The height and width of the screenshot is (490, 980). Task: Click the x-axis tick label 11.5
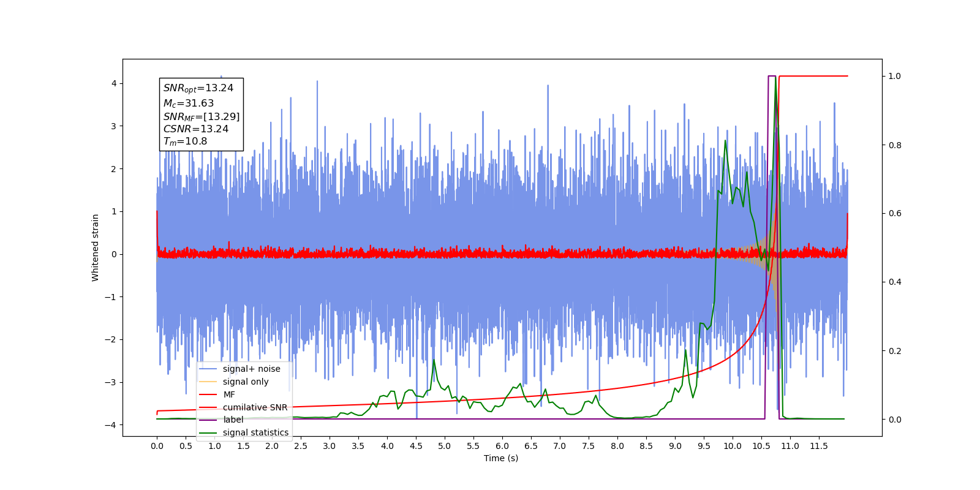[x=819, y=446]
